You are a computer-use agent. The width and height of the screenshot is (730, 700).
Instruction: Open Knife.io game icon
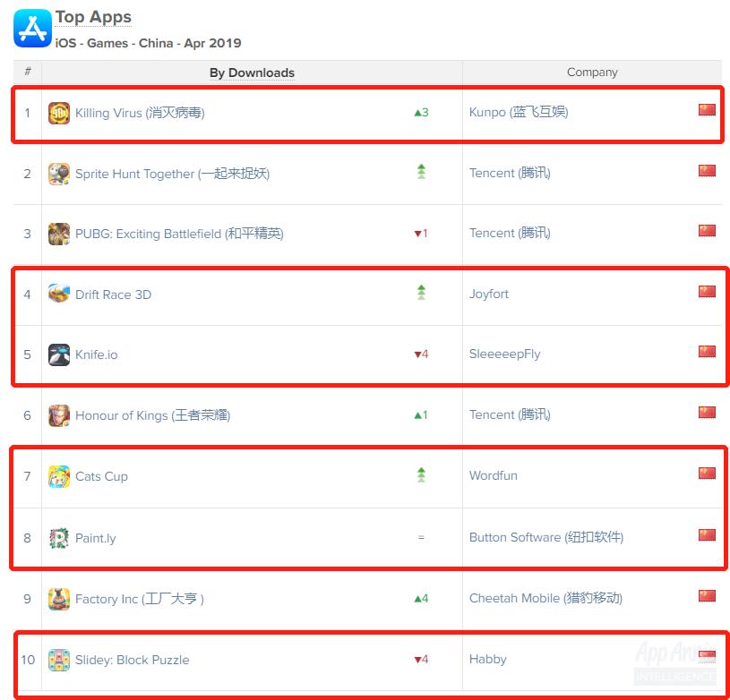tap(59, 354)
